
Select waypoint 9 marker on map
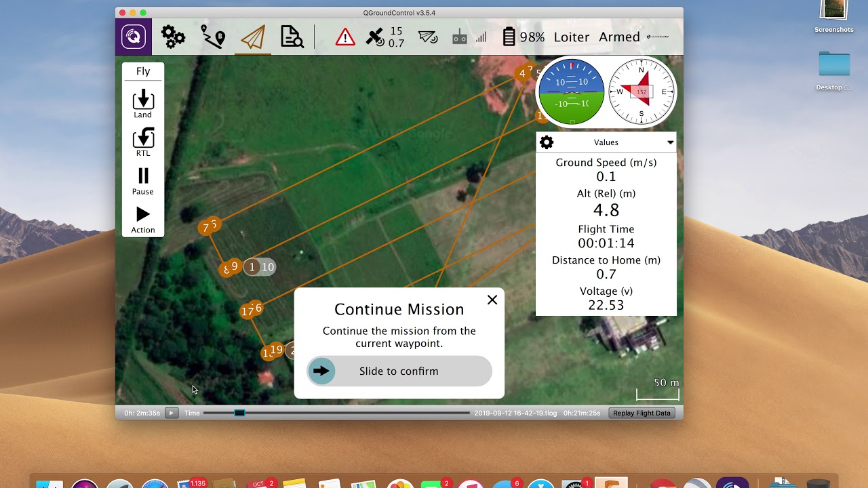[x=234, y=266]
